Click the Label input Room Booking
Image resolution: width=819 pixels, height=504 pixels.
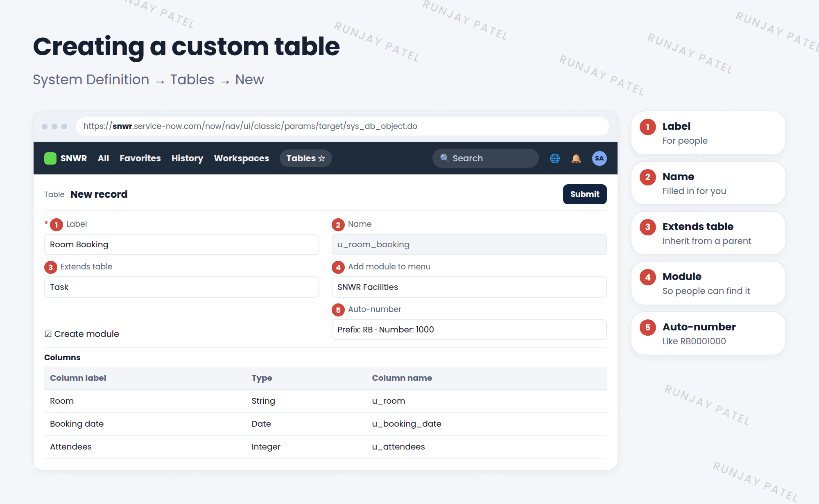[181, 244]
